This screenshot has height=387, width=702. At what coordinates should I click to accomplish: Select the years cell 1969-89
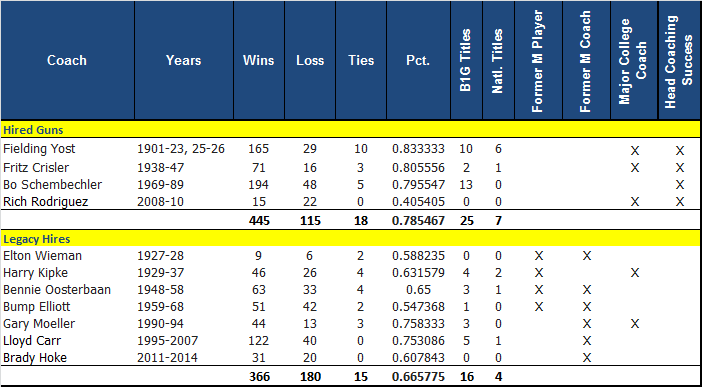[160, 185]
